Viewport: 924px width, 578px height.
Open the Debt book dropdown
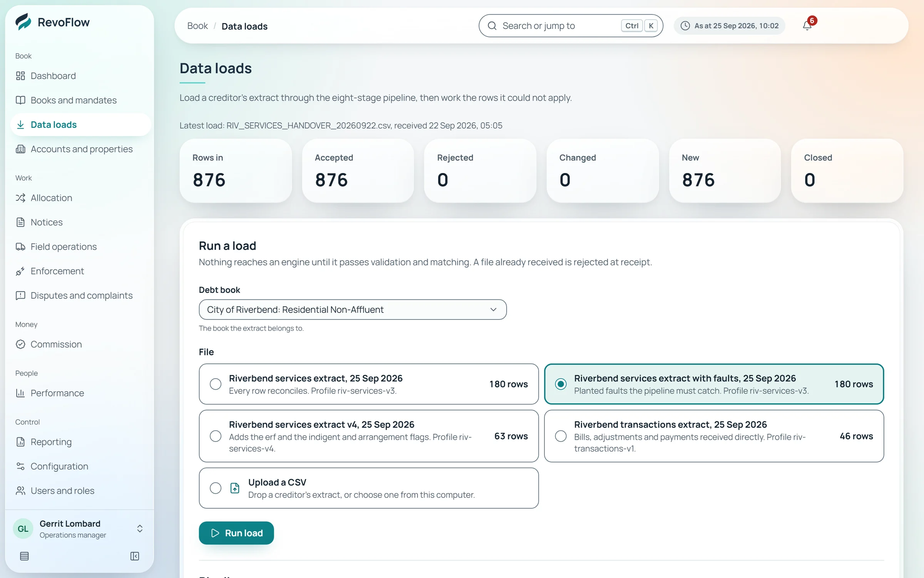pos(353,309)
